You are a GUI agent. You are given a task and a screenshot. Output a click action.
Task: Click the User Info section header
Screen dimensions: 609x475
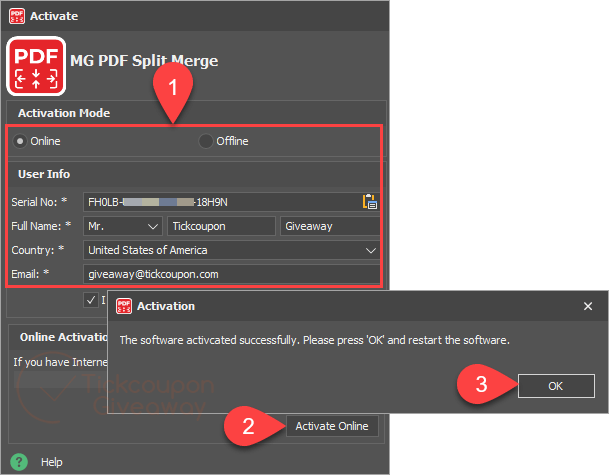44,174
